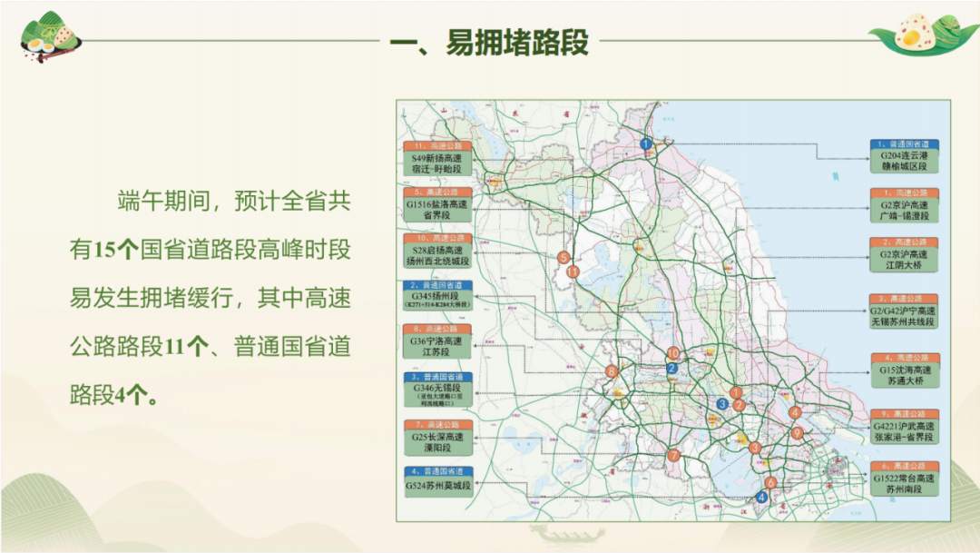Select blue map marker number 3
The width and height of the screenshot is (980, 553).
722,404
